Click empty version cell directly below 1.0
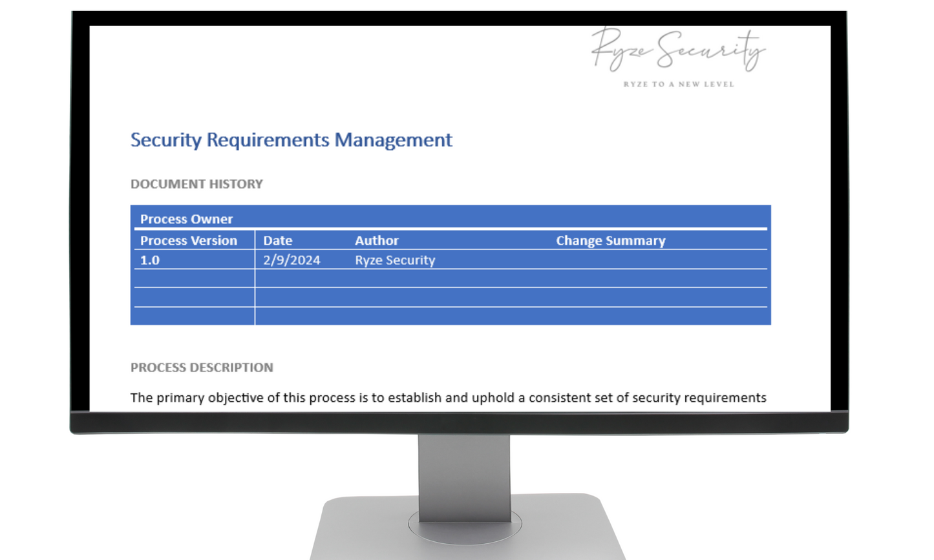Image resolution: width=934 pixels, height=560 pixels. 193,278
